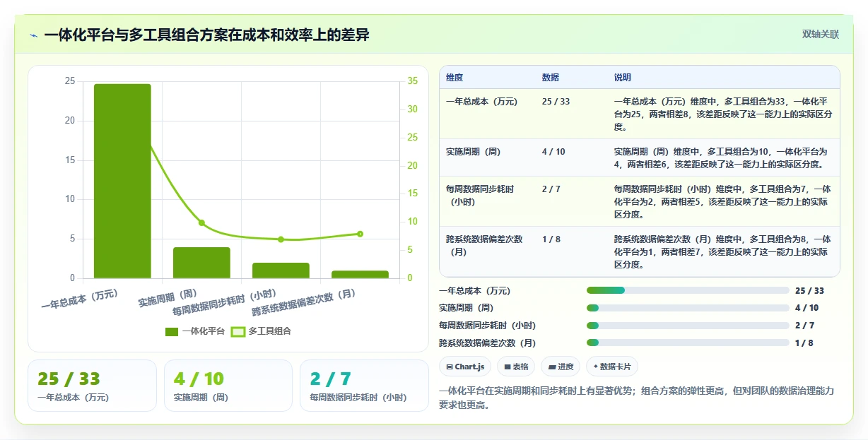Click the 2 / 7 value beside progress bar
Image resolution: width=868 pixels, height=440 pixels.
pos(804,326)
